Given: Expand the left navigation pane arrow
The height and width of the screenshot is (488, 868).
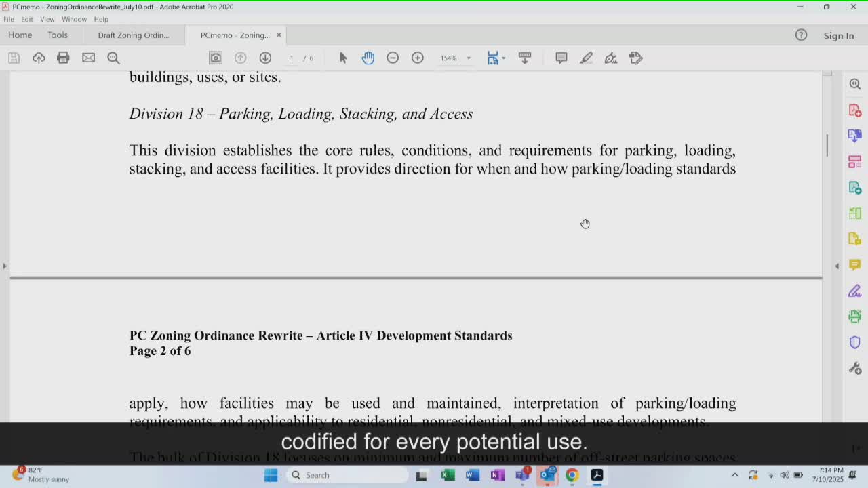Looking at the screenshot, I should coord(5,266).
